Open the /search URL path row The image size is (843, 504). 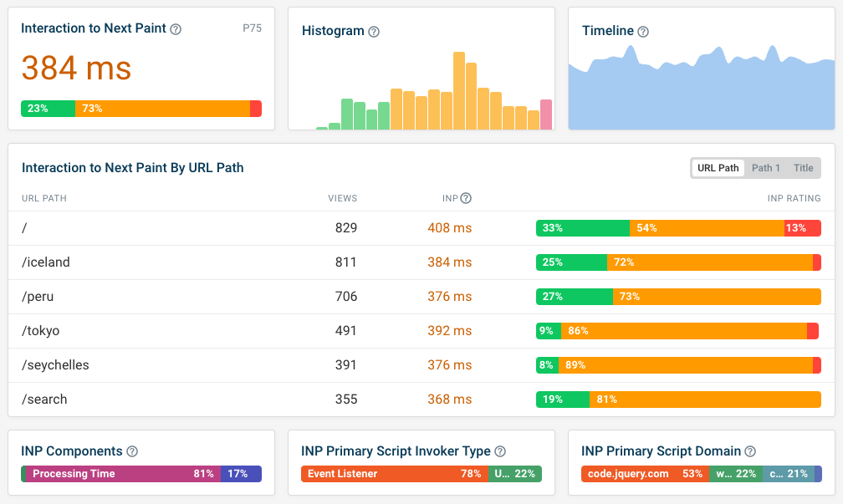click(x=421, y=400)
